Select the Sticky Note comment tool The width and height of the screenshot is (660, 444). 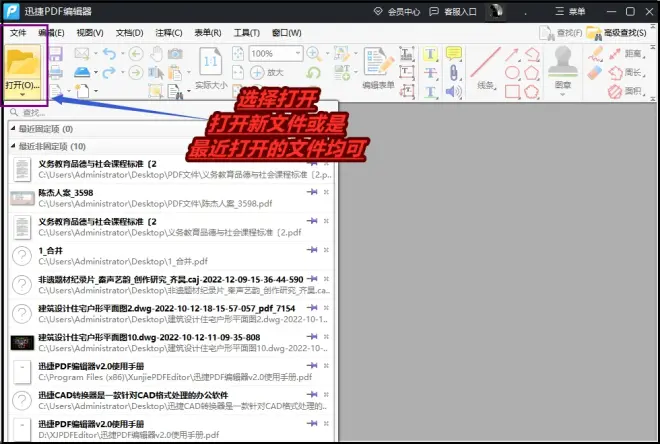[453, 53]
